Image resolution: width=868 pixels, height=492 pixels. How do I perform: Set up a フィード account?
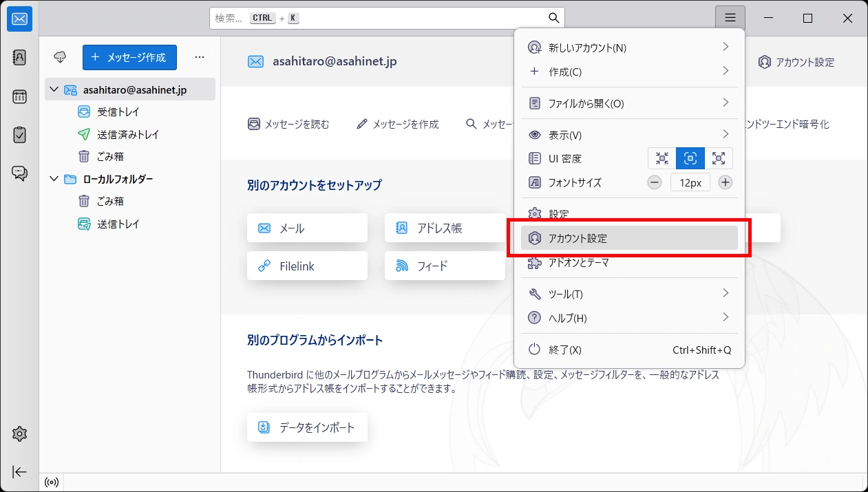pos(445,266)
